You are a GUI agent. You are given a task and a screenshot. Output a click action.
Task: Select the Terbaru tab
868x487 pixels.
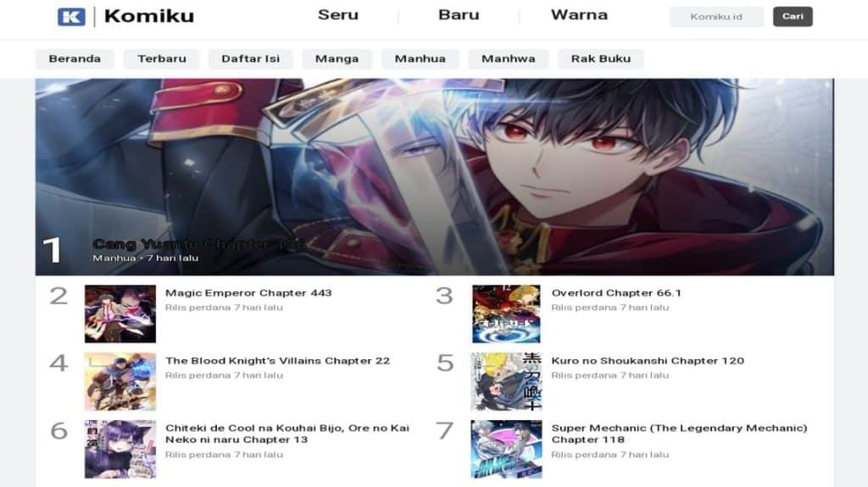[162, 58]
